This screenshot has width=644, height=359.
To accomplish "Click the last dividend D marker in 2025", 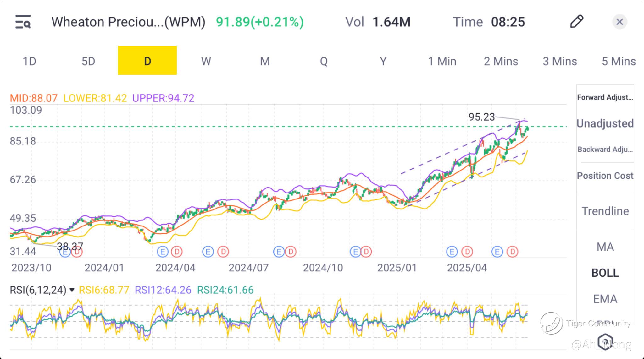I will pos(512,252).
